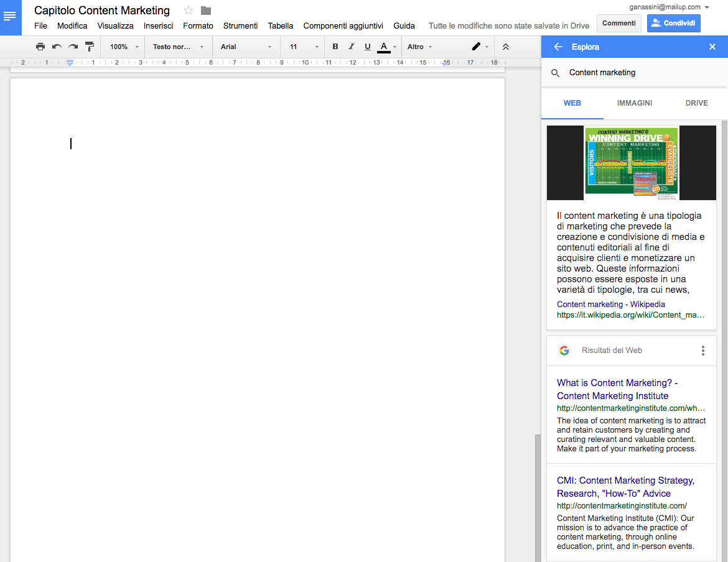Toggle italic formatting
The image size is (728, 562).
[352, 47]
